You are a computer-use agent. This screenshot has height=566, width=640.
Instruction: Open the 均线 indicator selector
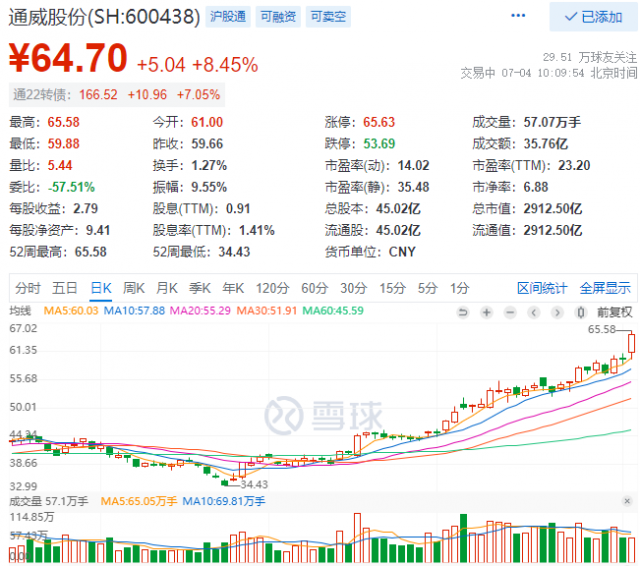click(x=21, y=311)
